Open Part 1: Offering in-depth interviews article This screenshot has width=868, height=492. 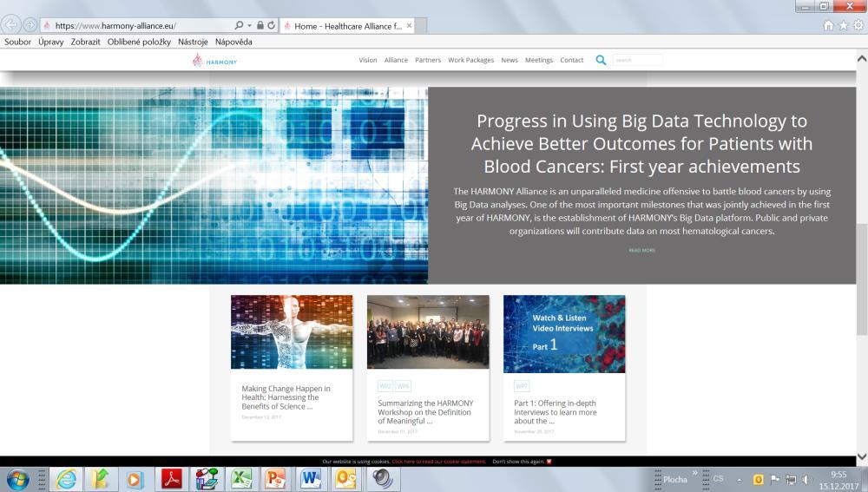click(x=556, y=412)
